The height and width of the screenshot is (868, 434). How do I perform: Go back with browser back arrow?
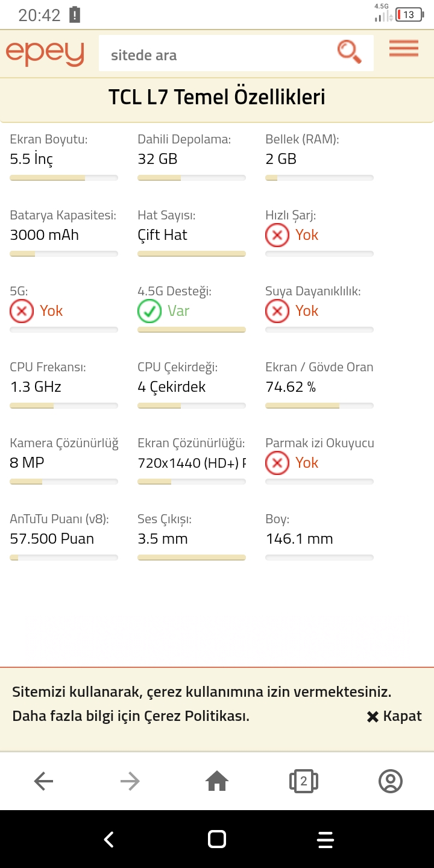coord(43,782)
